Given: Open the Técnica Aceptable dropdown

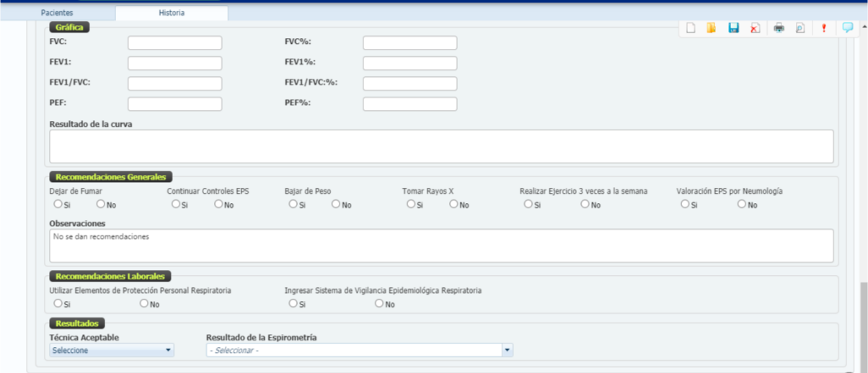Looking at the screenshot, I should (112, 351).
